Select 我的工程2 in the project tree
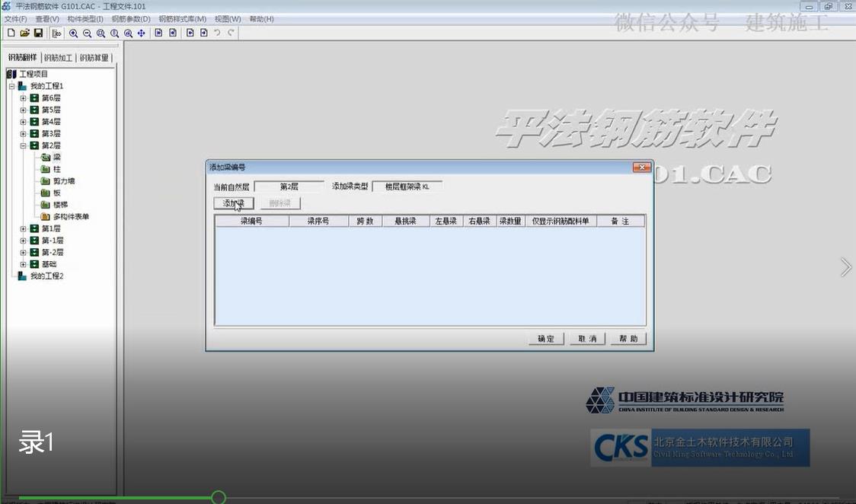Screen dimensions: 856x504 [46, 276]
